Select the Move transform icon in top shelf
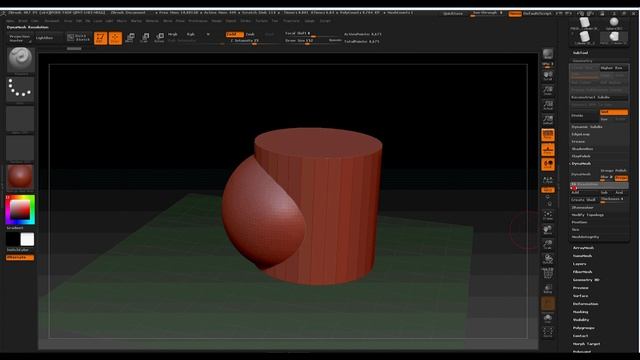 click(130, 38)
